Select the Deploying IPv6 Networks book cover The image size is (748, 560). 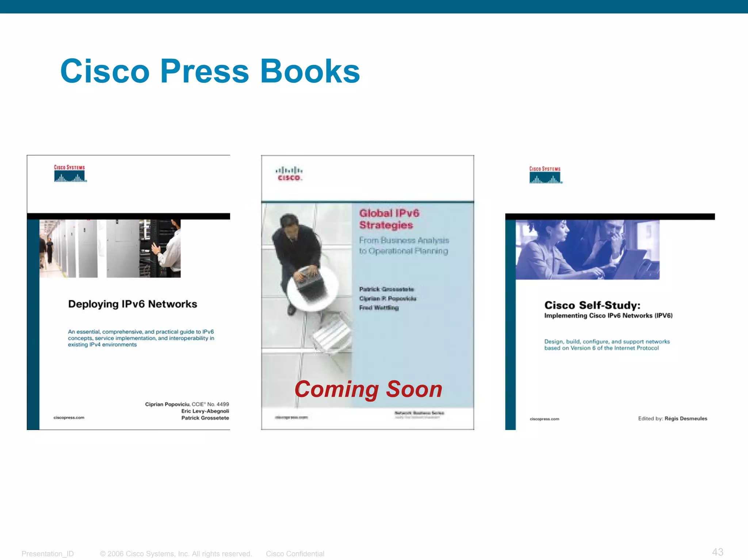(129, 292)
